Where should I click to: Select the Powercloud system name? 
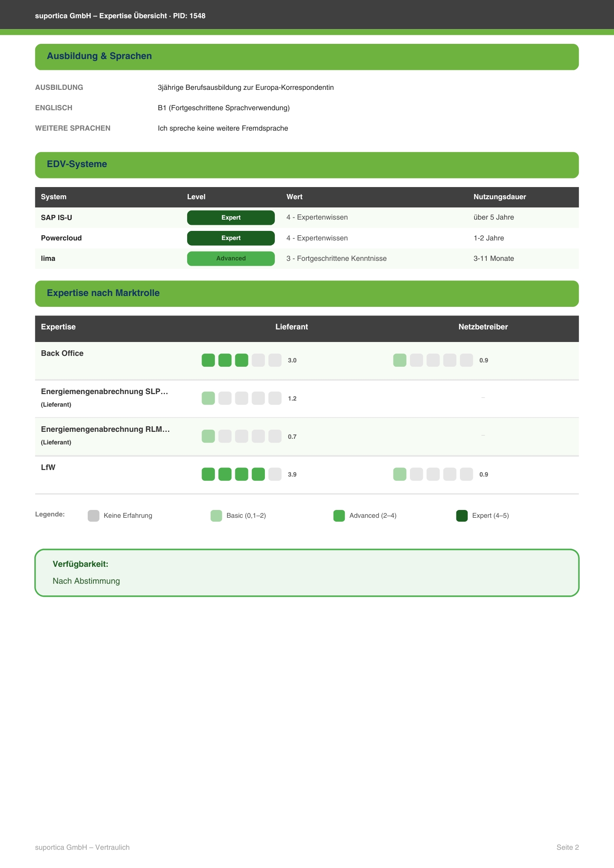pyautogui.click(x=61, y=238)
